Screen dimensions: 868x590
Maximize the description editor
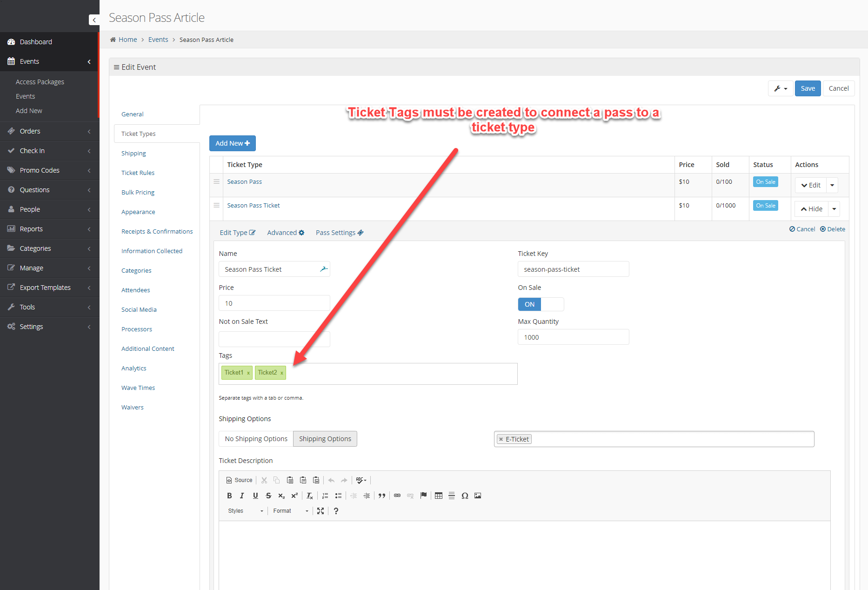click(320, 511)
